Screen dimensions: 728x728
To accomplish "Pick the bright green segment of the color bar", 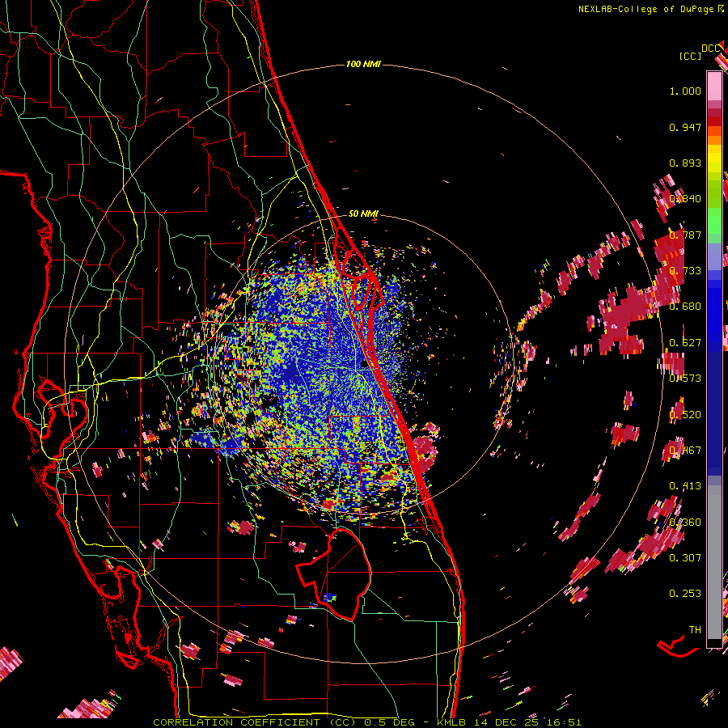I will point(714,221).
